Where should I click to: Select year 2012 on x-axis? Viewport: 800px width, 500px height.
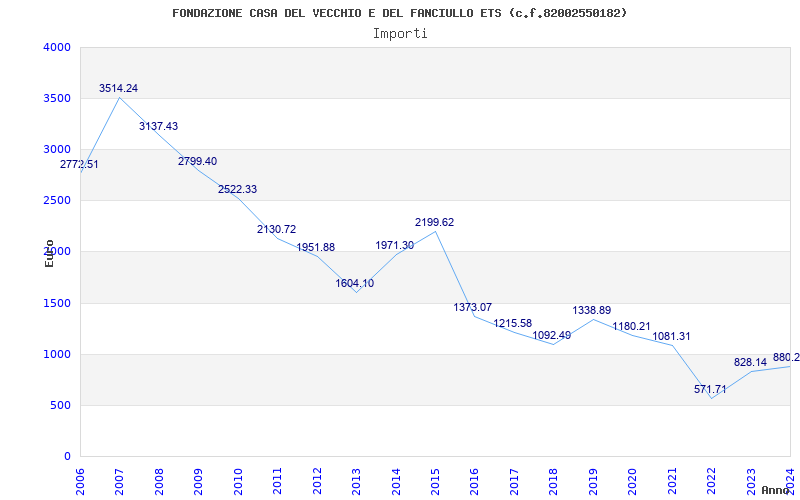click(317, 481)
